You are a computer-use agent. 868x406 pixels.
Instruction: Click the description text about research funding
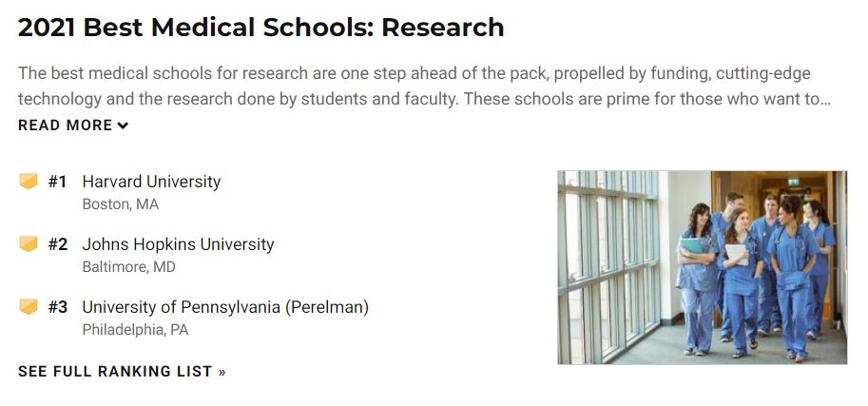(425, 86)
